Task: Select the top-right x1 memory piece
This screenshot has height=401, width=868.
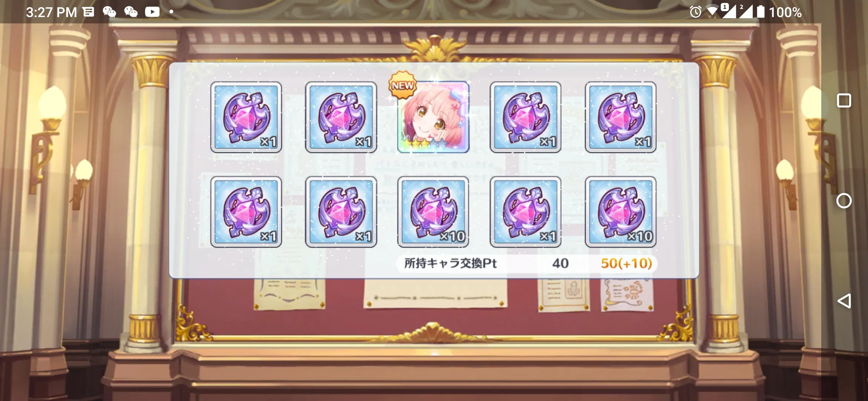Action: pyautogui.click(x=621, y=117)
